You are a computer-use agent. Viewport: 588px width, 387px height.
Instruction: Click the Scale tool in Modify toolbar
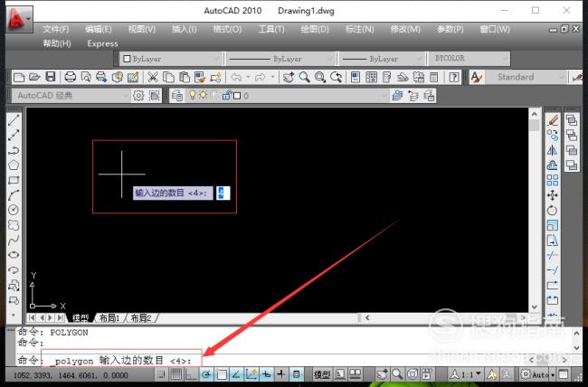[553, 225]
